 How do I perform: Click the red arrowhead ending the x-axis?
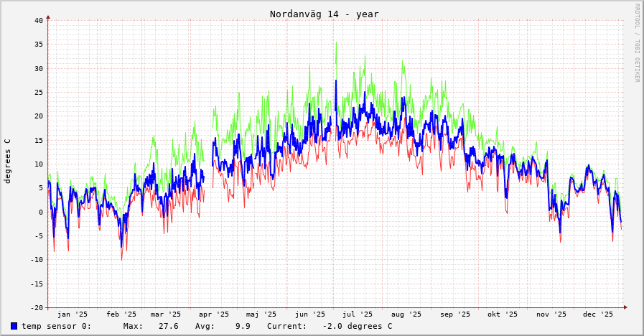[x=625, y=307]
